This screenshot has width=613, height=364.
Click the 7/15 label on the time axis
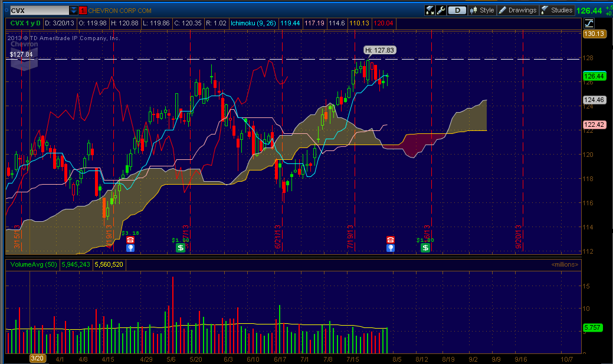pos(353,359)
